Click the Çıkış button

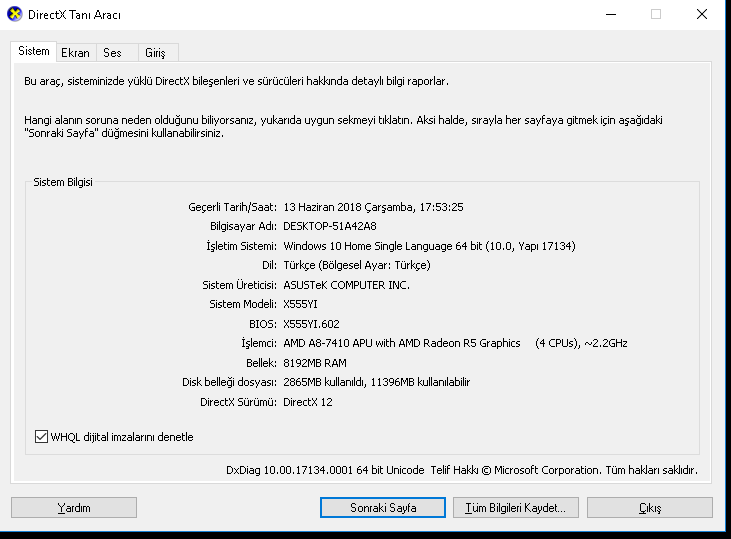coord(649,507)
